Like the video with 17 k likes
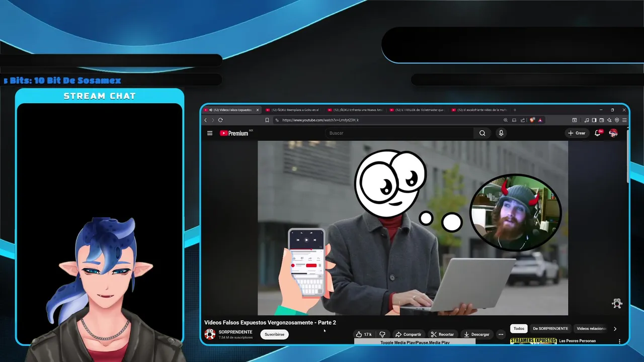This screenshot has height=362, width=644. click(x=364, y=334)
